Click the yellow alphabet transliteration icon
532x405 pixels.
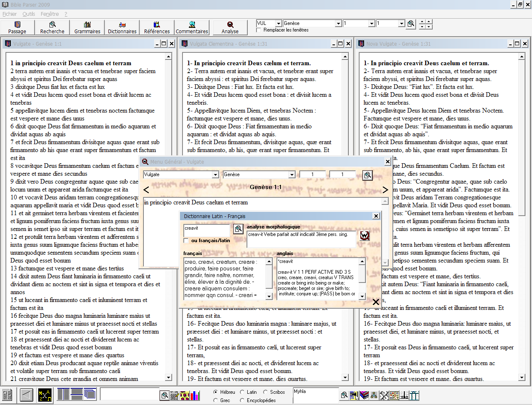coord(44,394)
